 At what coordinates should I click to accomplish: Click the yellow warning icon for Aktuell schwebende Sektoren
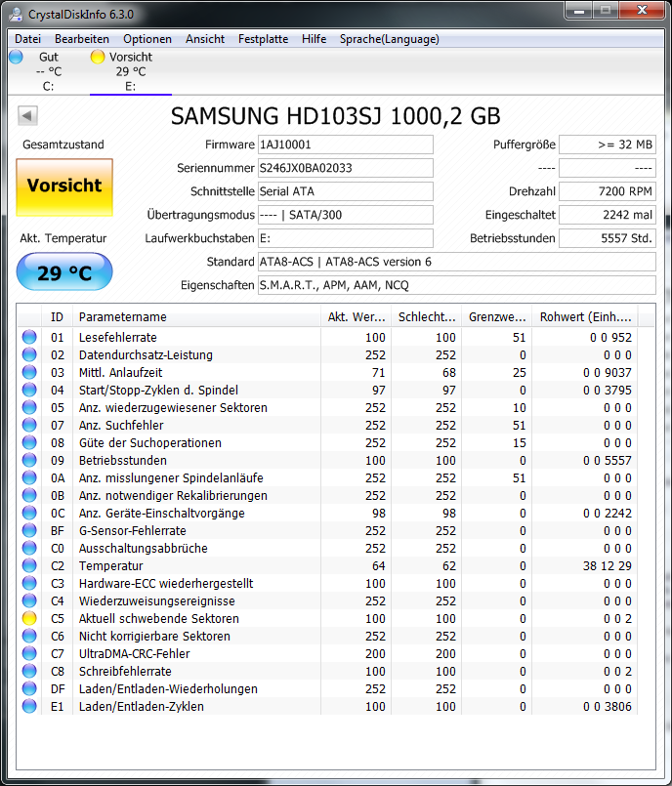coord(29,618)
